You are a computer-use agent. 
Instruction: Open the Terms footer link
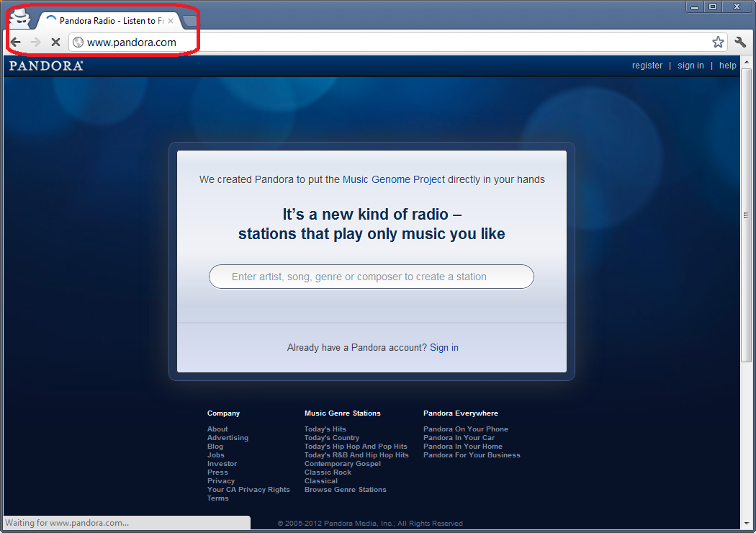click(x=218, y=498)
